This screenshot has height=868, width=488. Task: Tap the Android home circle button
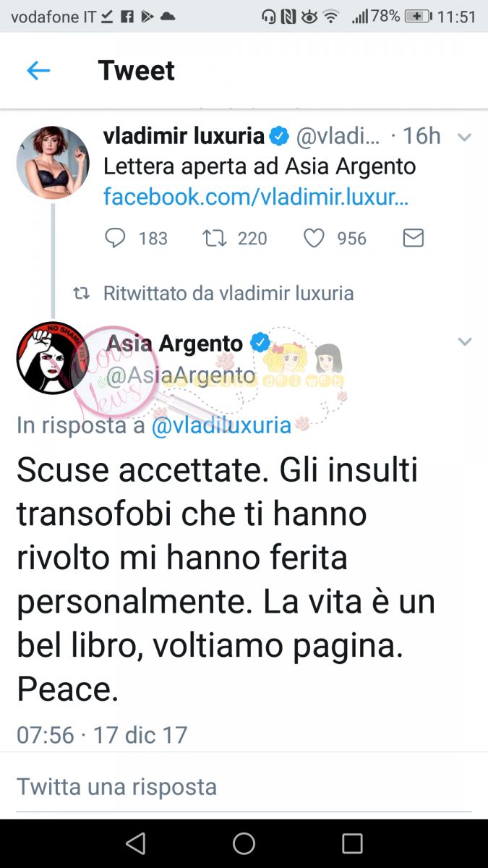pyautogui.click(x=244, y=843)
